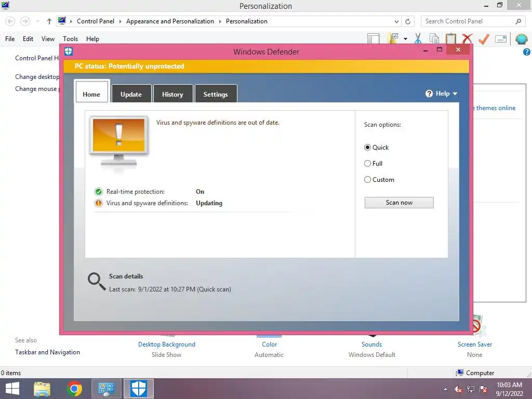
Task: Open File Explorer from the taskbar
Action: pos(42,389)
